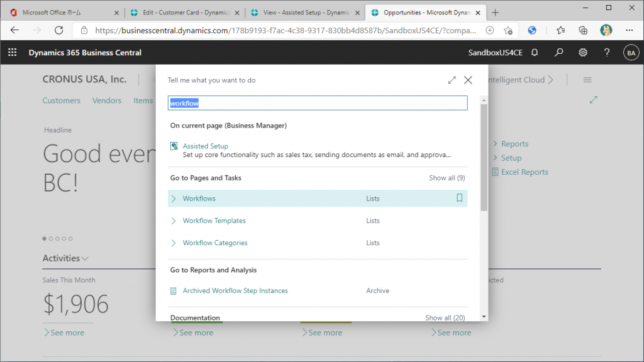
Task: Expand the Workflow Categories result chevron
Action: (174, 243)
